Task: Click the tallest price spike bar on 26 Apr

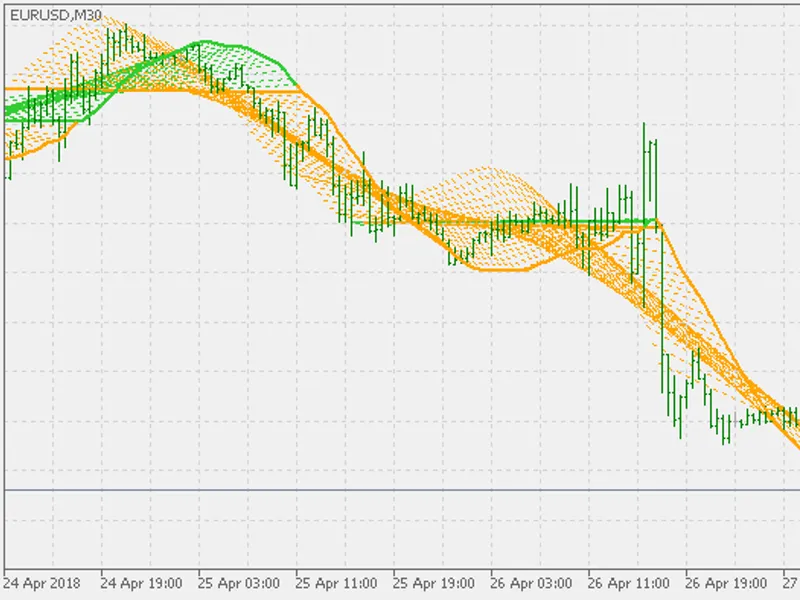Action: (644, 214)
